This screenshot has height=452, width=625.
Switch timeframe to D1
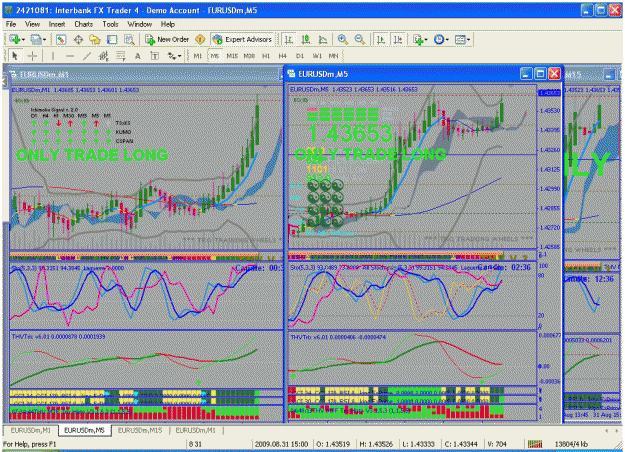click(300, 56)
